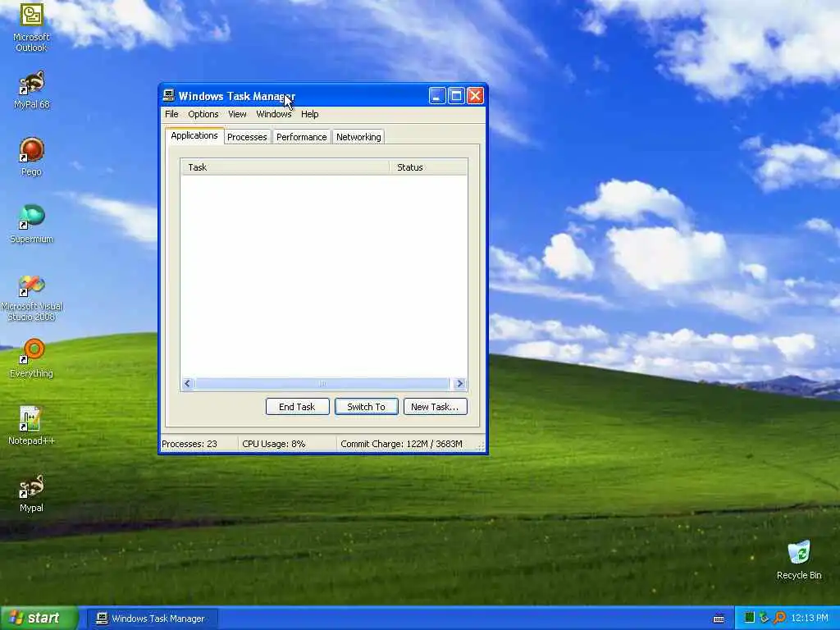Maximize the Windows Task Manager window
This screenshot has height=630, width=840.
pos(456,96)
